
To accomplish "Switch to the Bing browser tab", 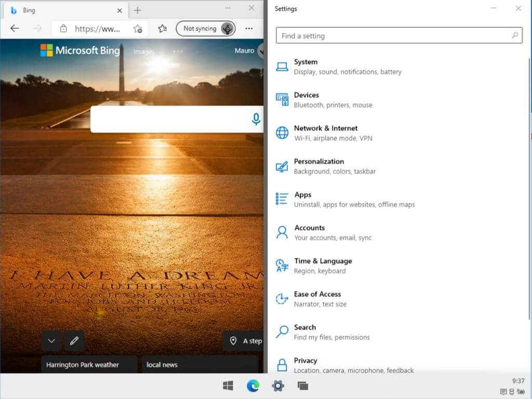I will (x=62, y=10).
